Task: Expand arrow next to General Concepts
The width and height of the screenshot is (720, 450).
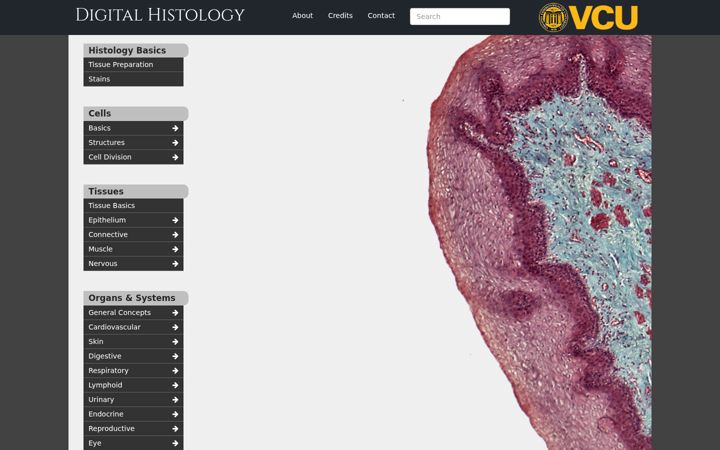Action: (175, 313)
